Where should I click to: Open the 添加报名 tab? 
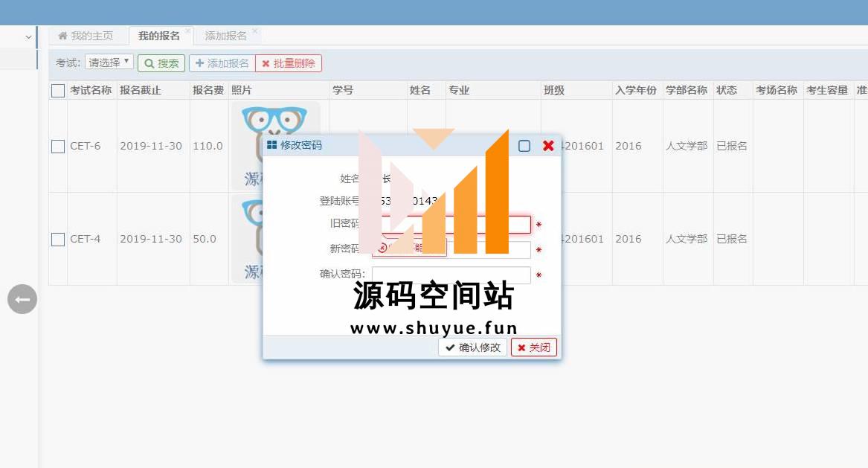click(225, 36)
